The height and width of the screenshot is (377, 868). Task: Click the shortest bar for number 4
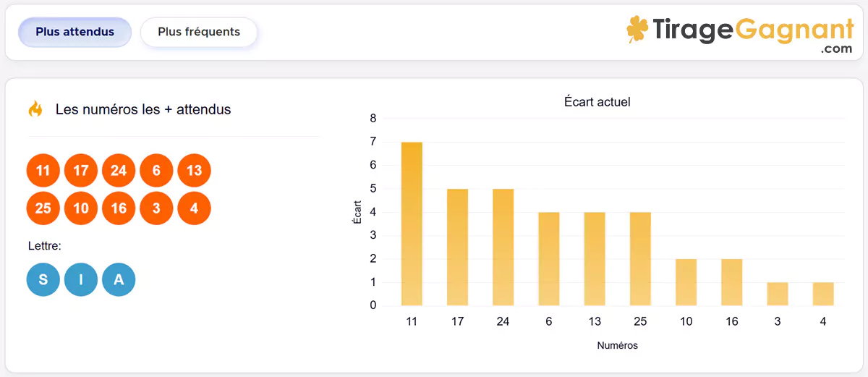(x=823, y=294)
